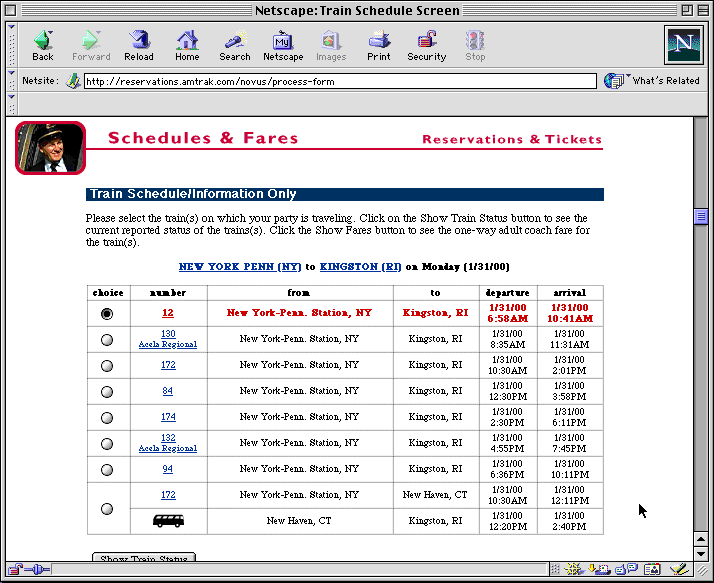Image resolution: width=714 pixels, height=583 pixels.
Task: Go to Home via toolbar icon
Action: pyautogui.click(x=187, y=44)
